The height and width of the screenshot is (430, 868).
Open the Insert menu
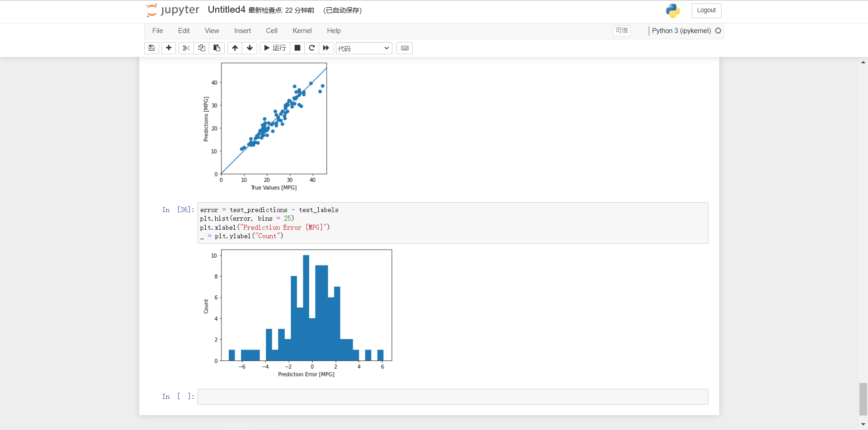pos(243,31)
